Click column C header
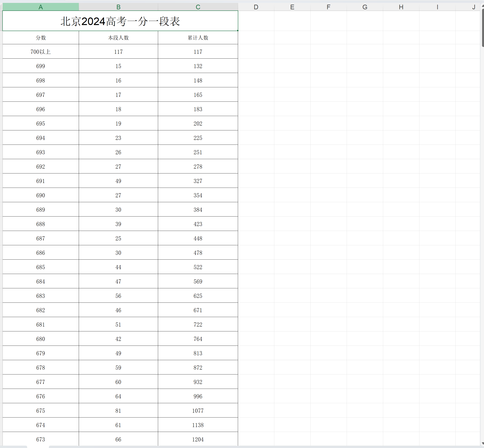Screen dimensions: 484x448 198,7
